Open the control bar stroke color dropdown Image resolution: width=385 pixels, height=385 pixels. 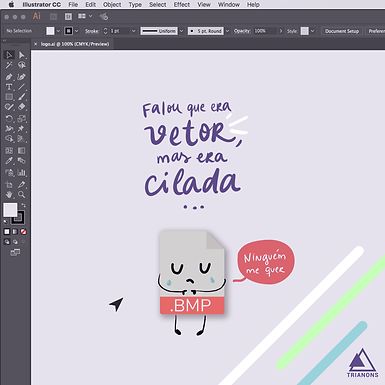(77, 31)
